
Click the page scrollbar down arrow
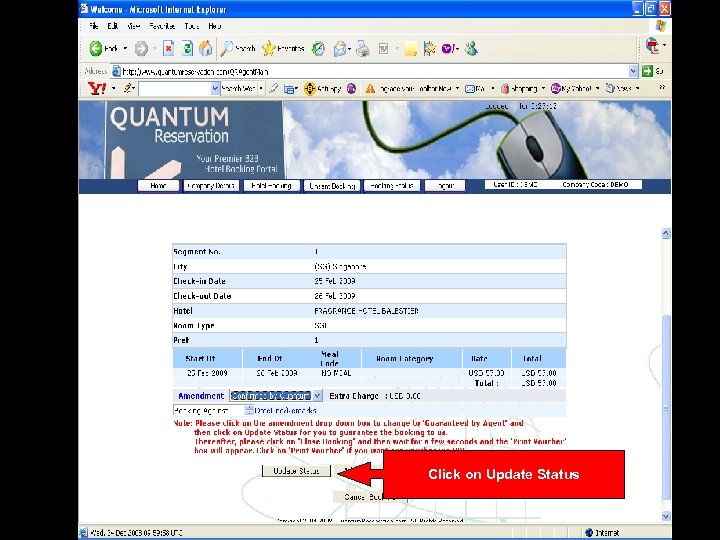[666, 516]
